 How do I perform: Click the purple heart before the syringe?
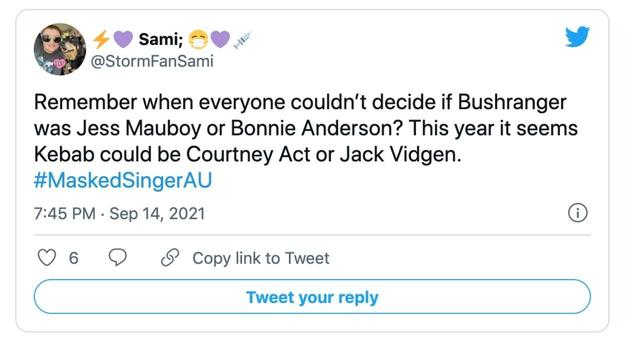pos(220,40)
